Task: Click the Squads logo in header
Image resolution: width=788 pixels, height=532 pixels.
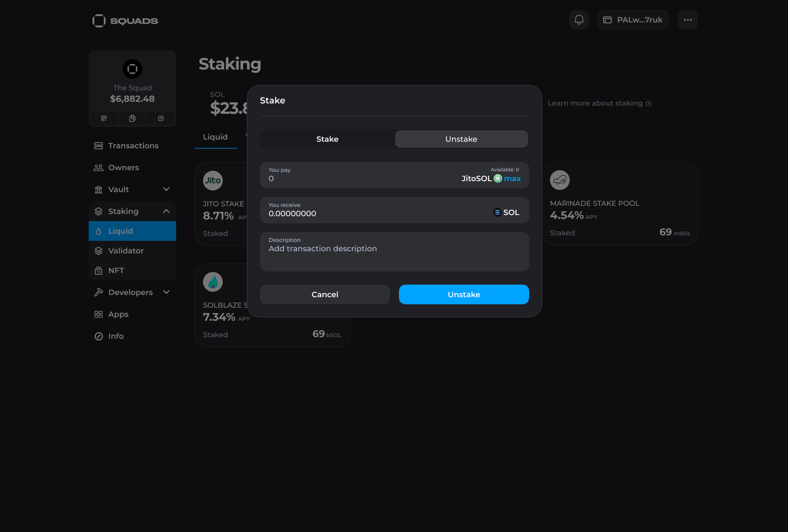Action: coord(125,21)
